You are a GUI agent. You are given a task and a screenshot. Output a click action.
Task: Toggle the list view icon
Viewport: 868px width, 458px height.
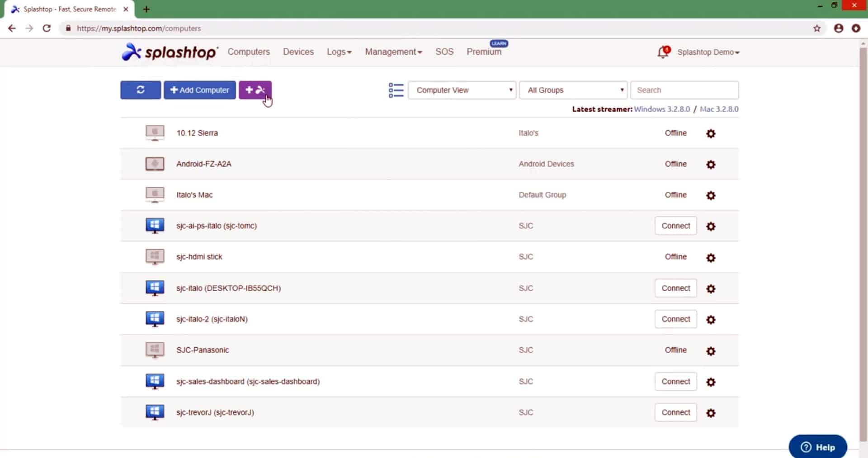tap(396, 90)
